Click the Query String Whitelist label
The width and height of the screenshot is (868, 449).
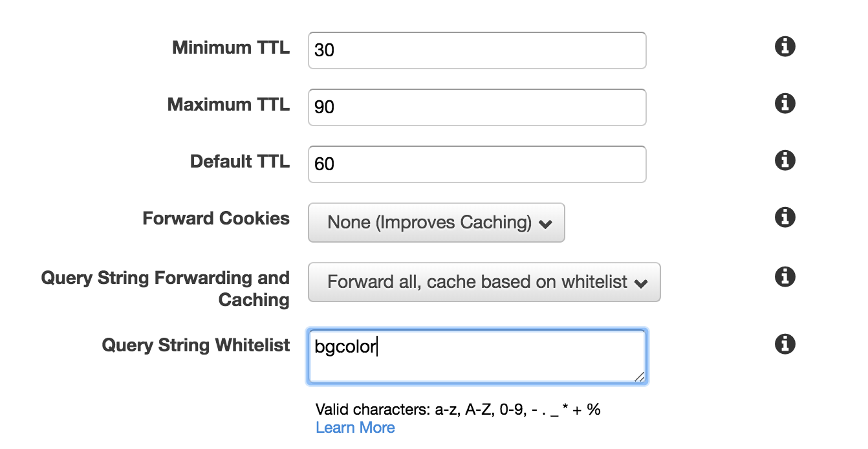point(196,345)
